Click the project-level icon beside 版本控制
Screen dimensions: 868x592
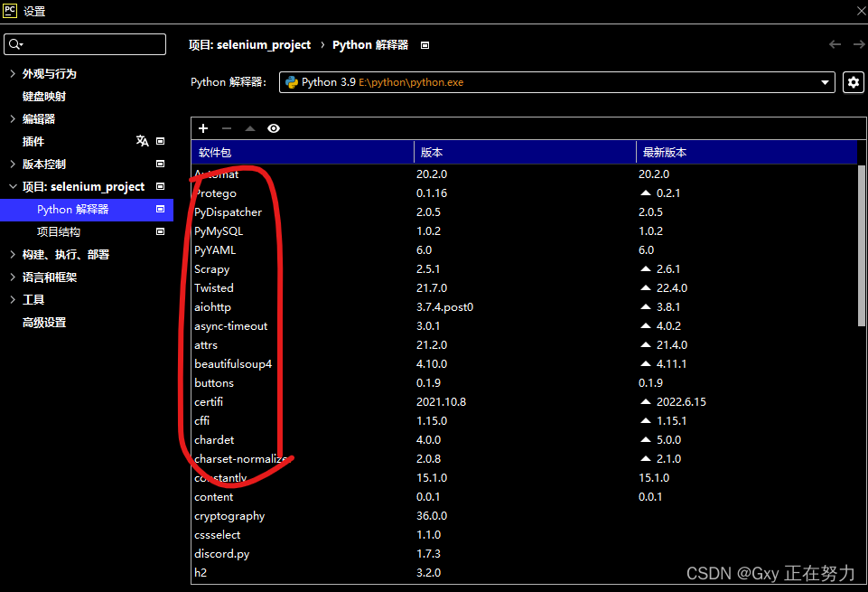[161, 164]
